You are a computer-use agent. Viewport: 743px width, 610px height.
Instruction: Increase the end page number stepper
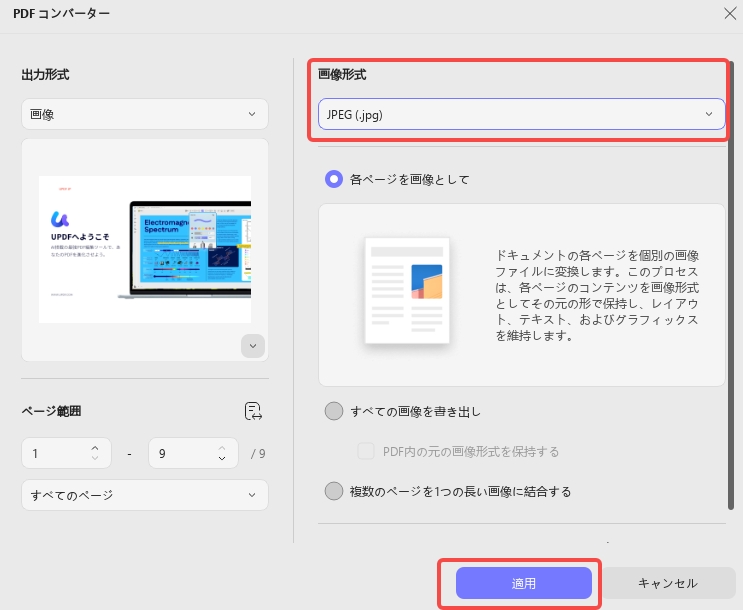(222, 448)
